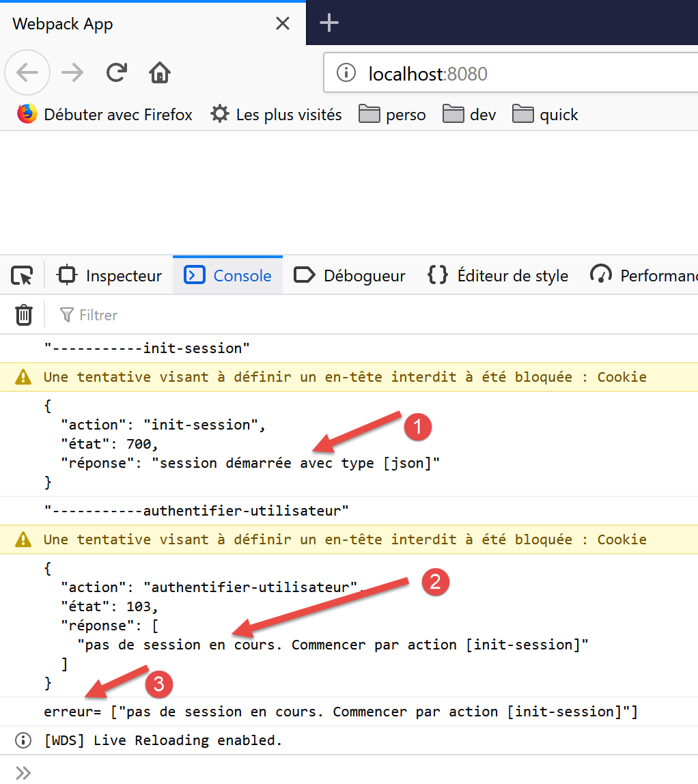Close the Webpack App tab
The height and width of the screenshot is (784, 698).
coord(282,24)
